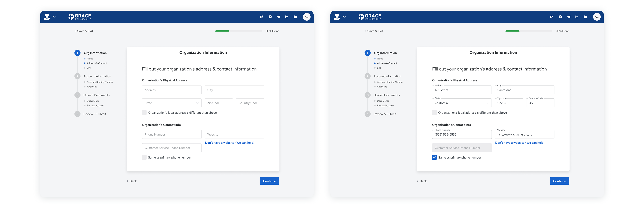
Task: Expand chevron beside giving icon in right screen header
Action: 344,17
